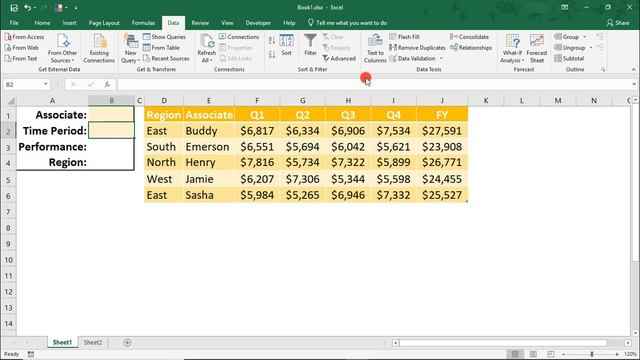Switch to Page Layout view

click(533, 354)
